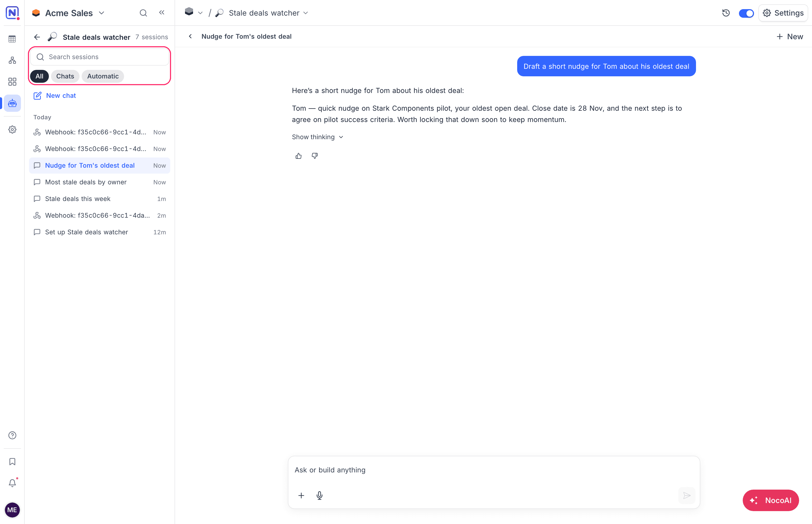The height and width of the screenshot is (524, 812).
Task: Go back with arrow beside Stale deals watcher
Action: point(37,37)
